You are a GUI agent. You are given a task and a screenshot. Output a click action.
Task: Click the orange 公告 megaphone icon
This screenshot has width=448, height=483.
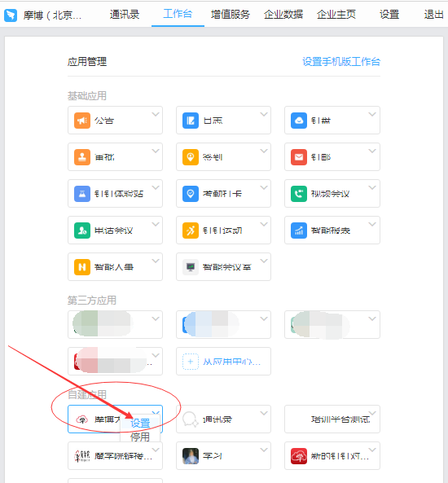point(82,121)
